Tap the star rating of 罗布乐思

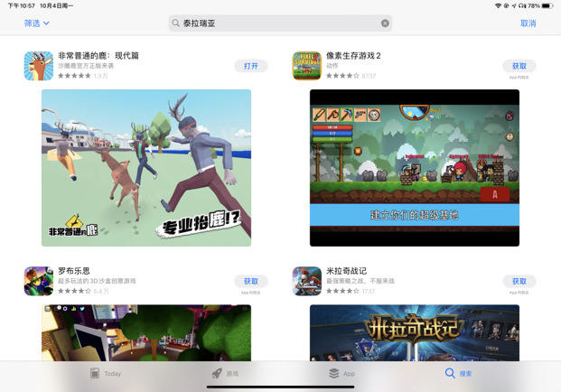click(74, 291)
